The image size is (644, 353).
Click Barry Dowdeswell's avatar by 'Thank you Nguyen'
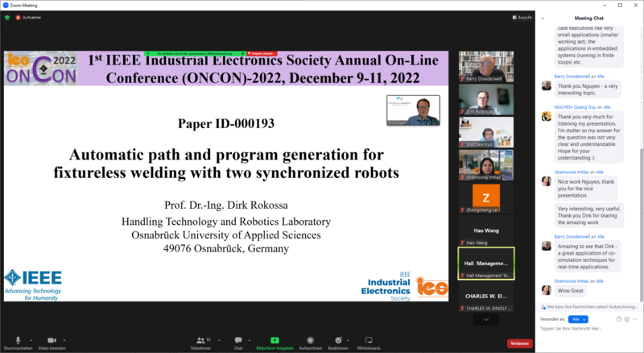[x=547, y=85]
